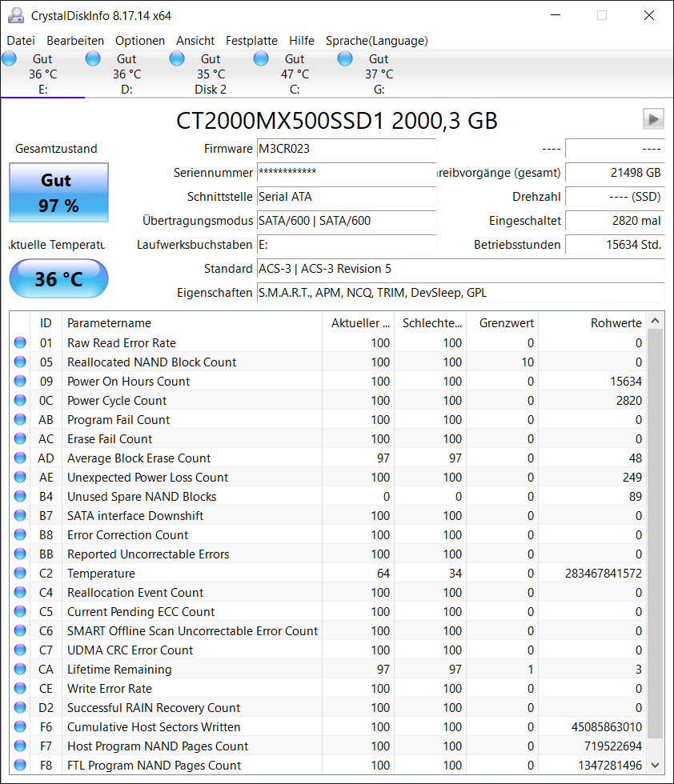The height and width of the screenshot is (784, 674).
Task: Click the blue status icon for drive D:
Action: pyautogui.click(x=93, y=58)
